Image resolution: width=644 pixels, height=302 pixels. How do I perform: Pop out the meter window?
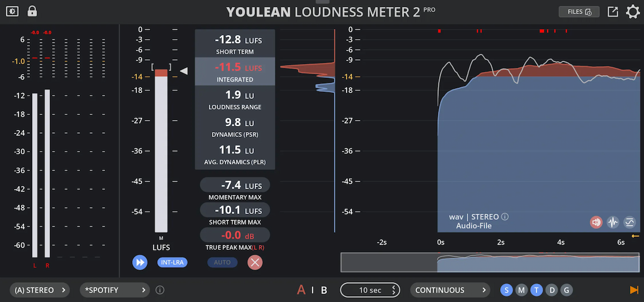click(613, 11)
